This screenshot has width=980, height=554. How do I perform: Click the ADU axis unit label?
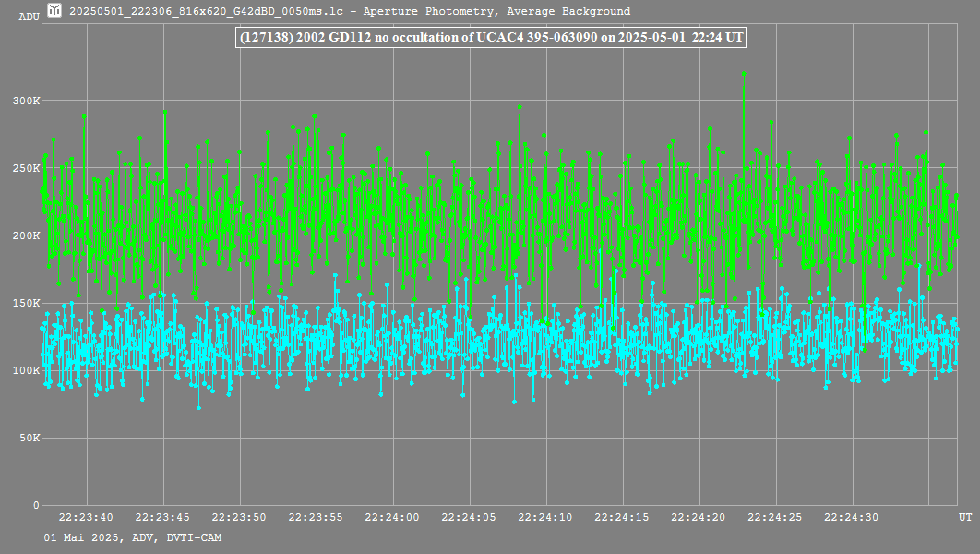click(x=29, y=17)
